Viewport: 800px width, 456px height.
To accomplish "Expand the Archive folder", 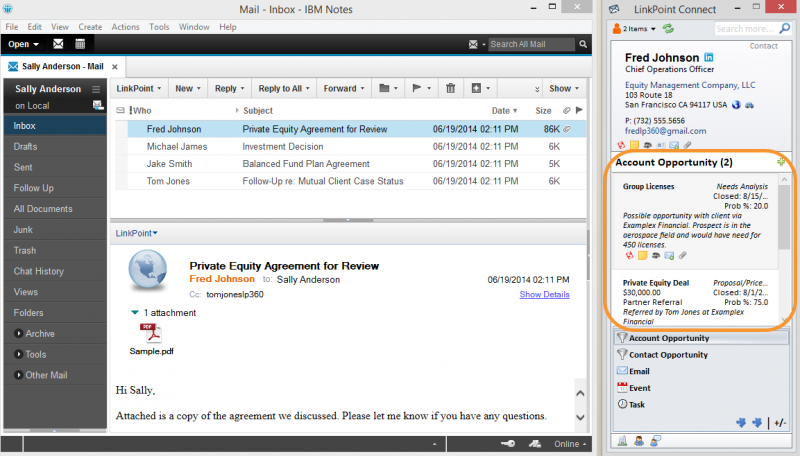I will click(x=18, y=334).
